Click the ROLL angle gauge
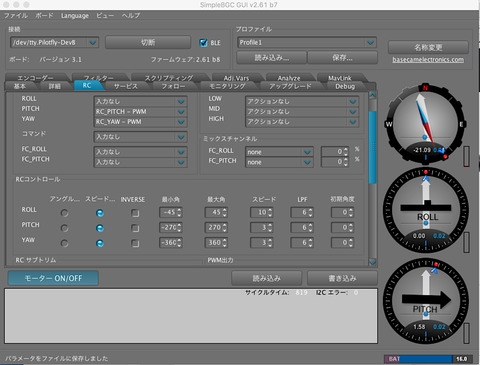This screenshot has height=365, width=480. (426, 211)
